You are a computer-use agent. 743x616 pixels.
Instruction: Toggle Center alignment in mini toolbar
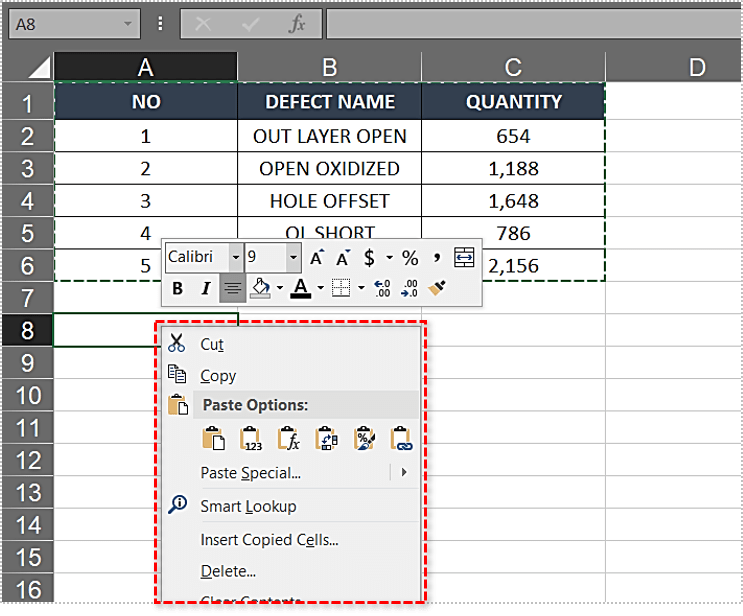(233, 289)
